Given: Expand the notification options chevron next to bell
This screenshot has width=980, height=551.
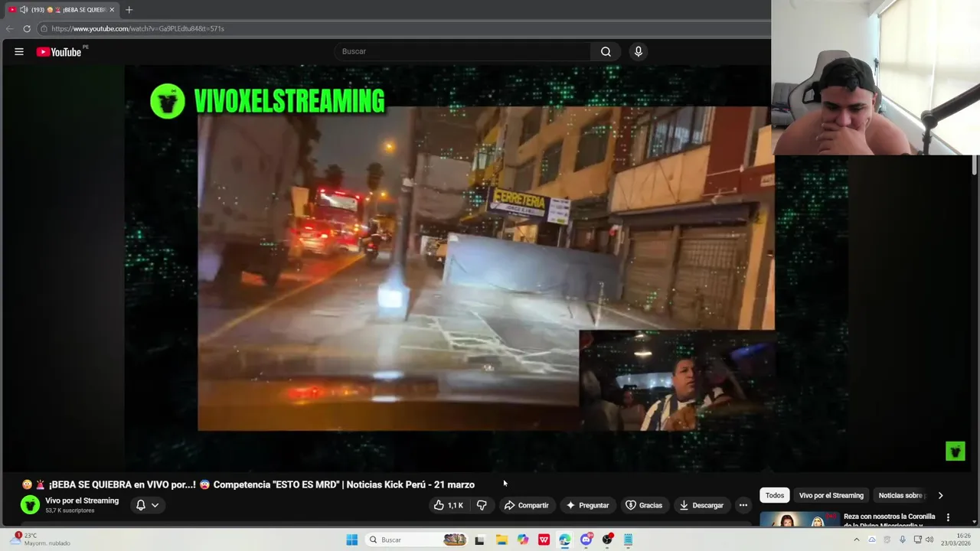Looking at the screenshot, I should [x=155, y=505].
